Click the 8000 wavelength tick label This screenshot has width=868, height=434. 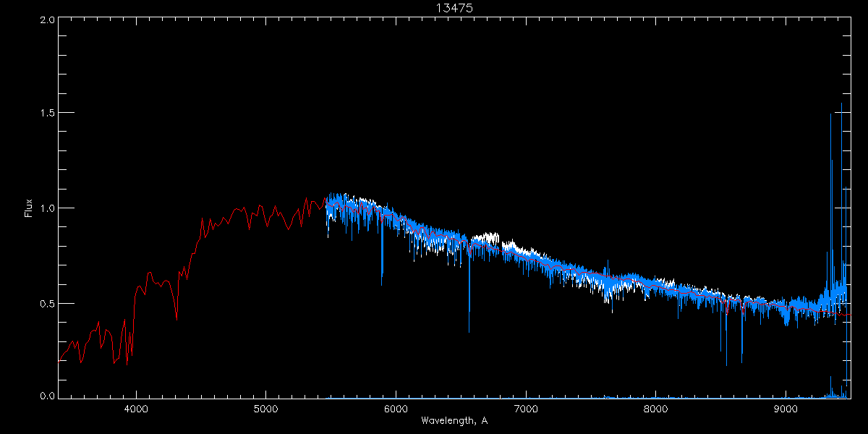[655, 408]
